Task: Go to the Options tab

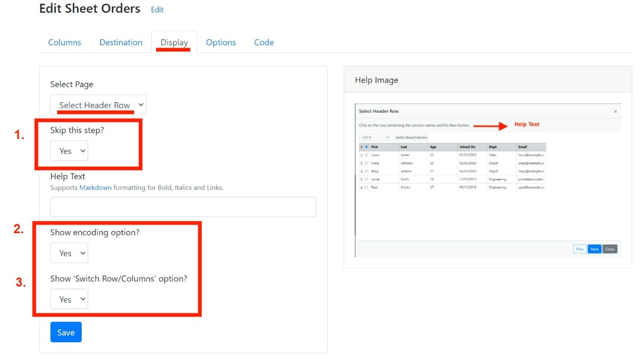Action: point(221,42)
